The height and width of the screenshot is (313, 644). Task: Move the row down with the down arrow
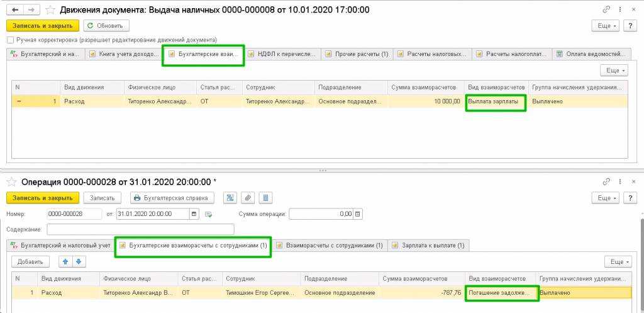[x=78, y=261]
